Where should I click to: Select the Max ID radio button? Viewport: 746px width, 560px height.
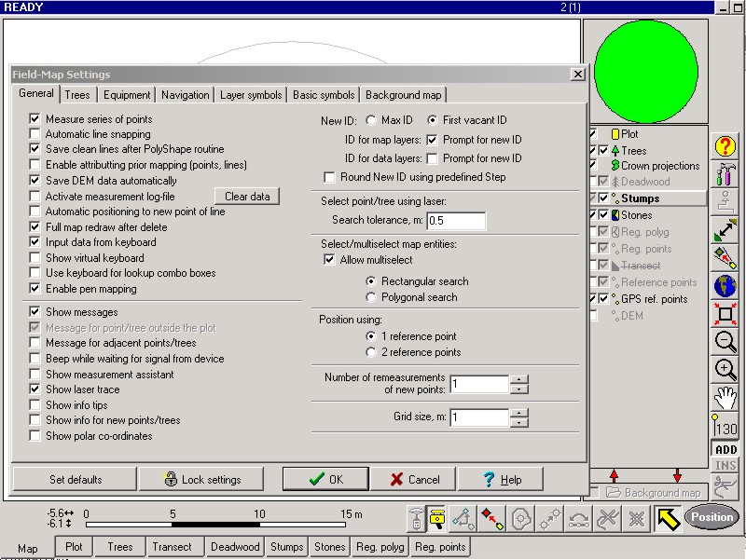371,120
